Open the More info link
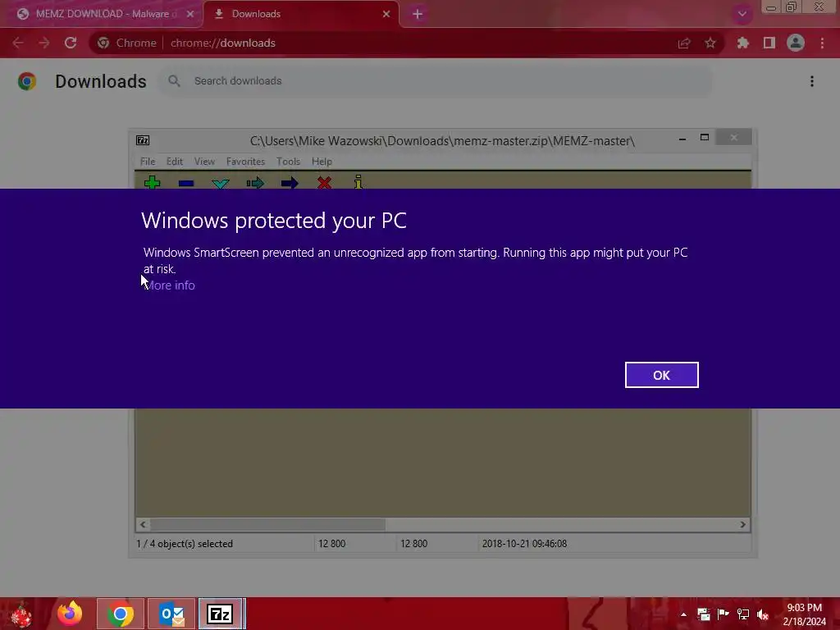The width and height of the screenshot is (840, 630). coord(169,285)
